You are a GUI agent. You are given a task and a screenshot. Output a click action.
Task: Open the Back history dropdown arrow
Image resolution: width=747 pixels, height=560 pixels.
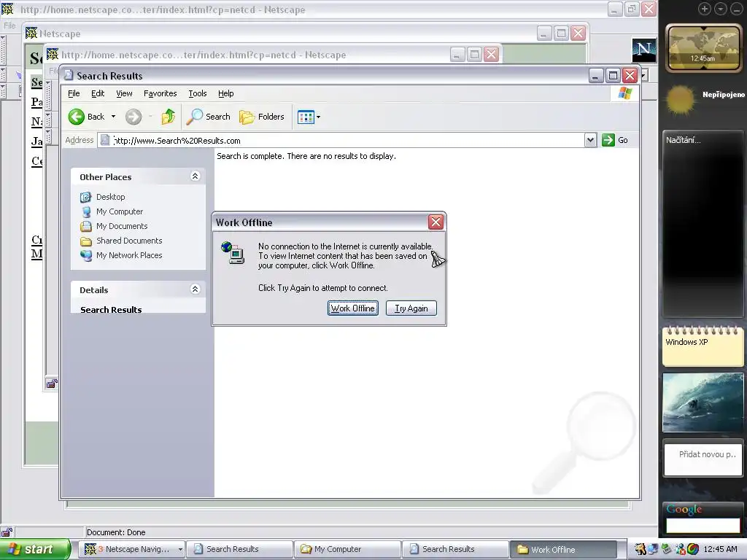[x=113, y=117]
